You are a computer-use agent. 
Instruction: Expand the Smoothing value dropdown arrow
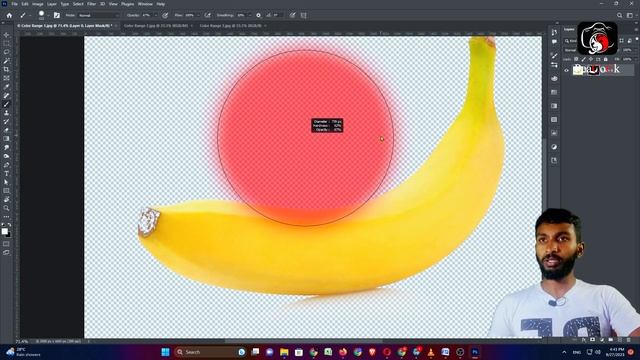pos(249,15)
